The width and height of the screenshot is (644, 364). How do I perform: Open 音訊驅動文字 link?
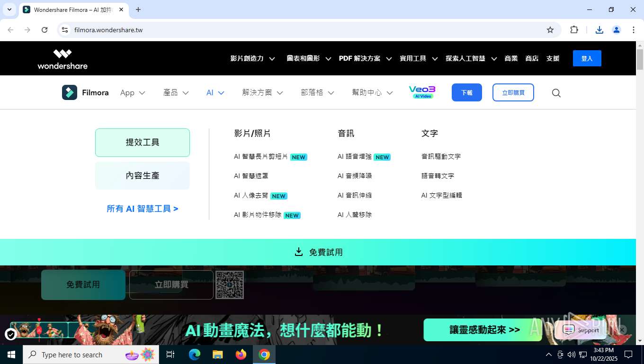click(x=441, y=156)
